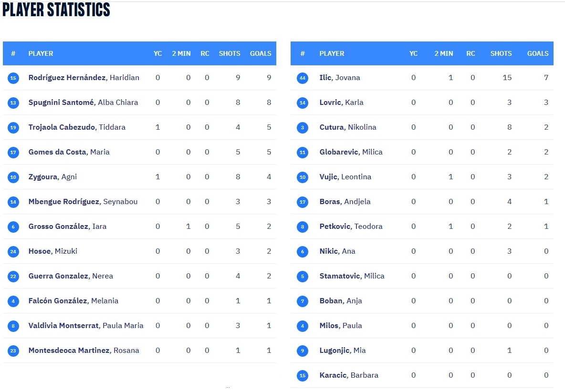
Task: Click the SHOTS column header in right table
Action: point(501,53)
